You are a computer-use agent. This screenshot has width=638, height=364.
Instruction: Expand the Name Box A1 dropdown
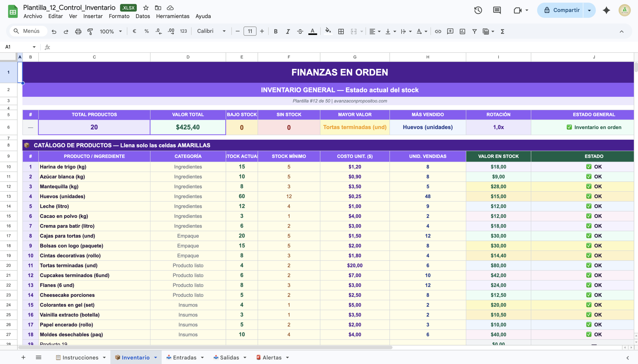[x=34, y=47]
